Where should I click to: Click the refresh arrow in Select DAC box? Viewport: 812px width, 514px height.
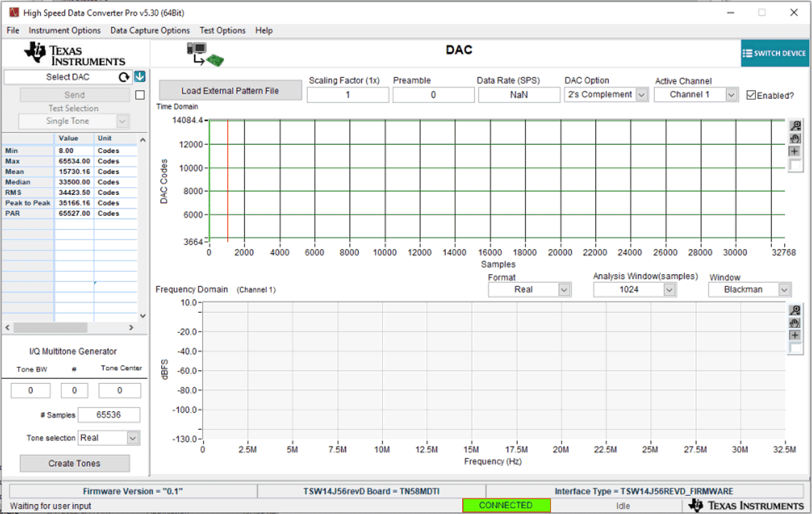coord(124,77)
